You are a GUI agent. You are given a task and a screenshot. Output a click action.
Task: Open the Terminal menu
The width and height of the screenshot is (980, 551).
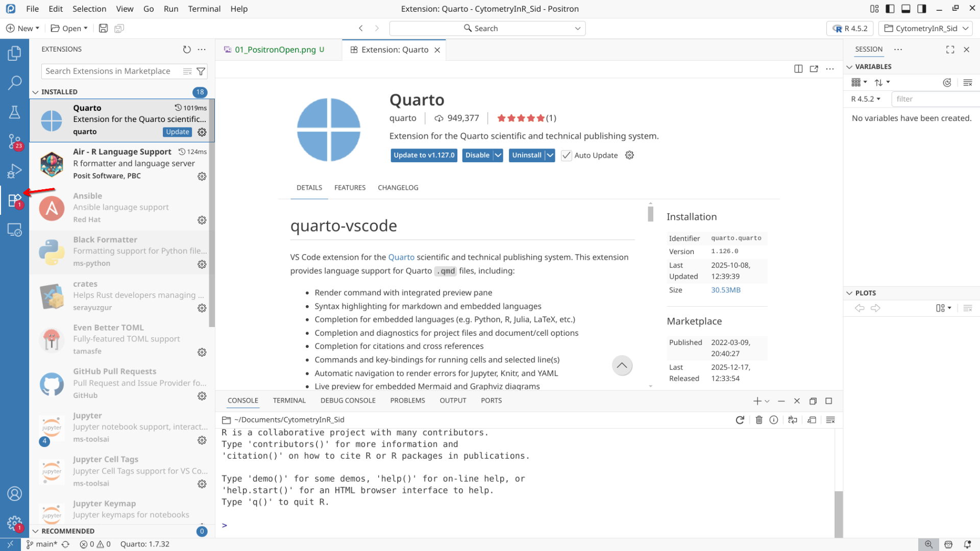coord(204,9)
